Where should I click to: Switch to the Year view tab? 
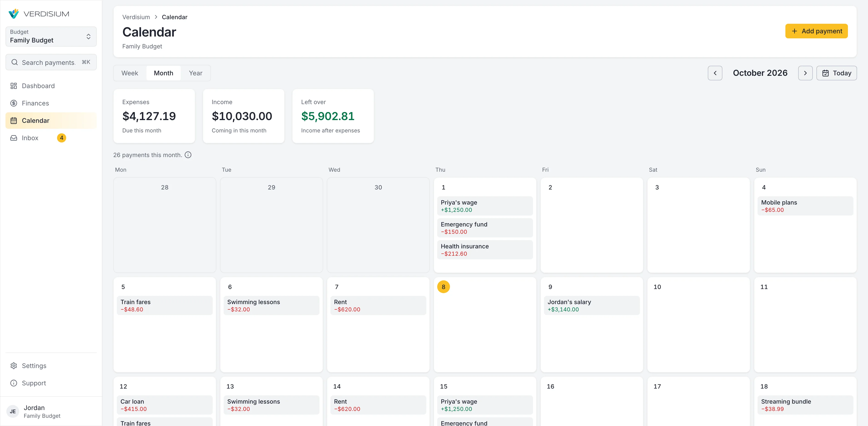[195, 73]
